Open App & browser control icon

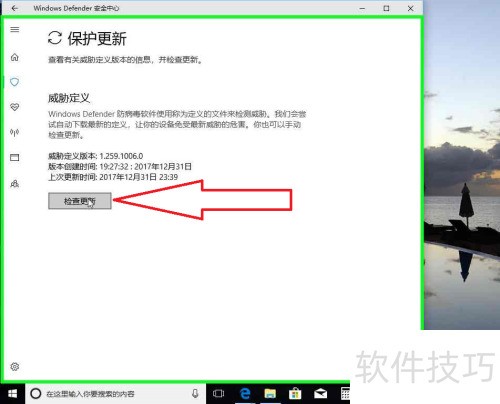coord(15,158)
